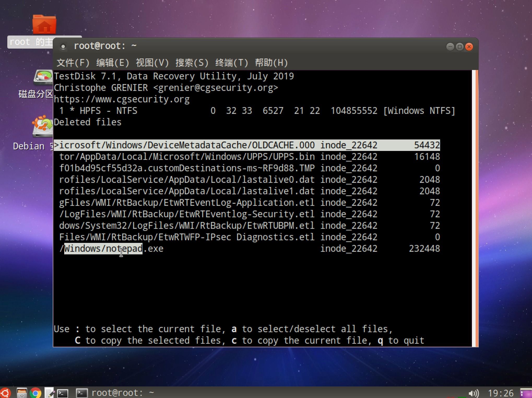Open the 文件(F) menu
This screenshot has width=532, height=398.
(x=73, y=63)
